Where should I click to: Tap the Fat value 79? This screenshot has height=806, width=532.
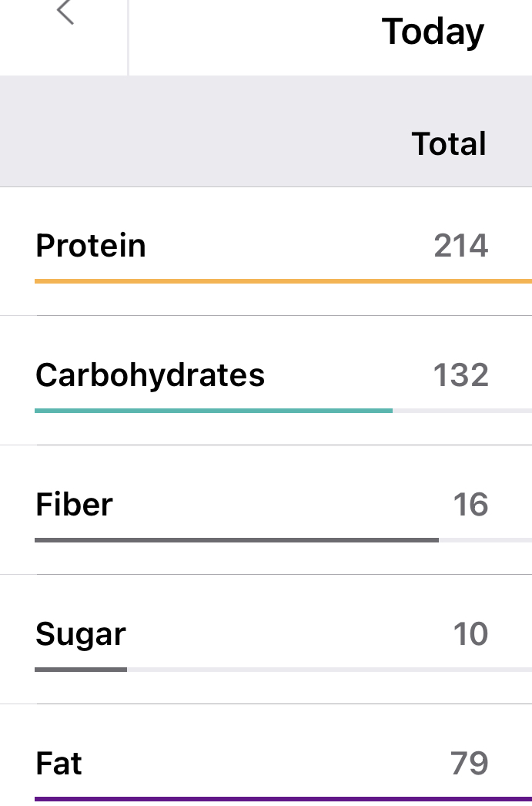pyautogui.click(x=469, y=764)
